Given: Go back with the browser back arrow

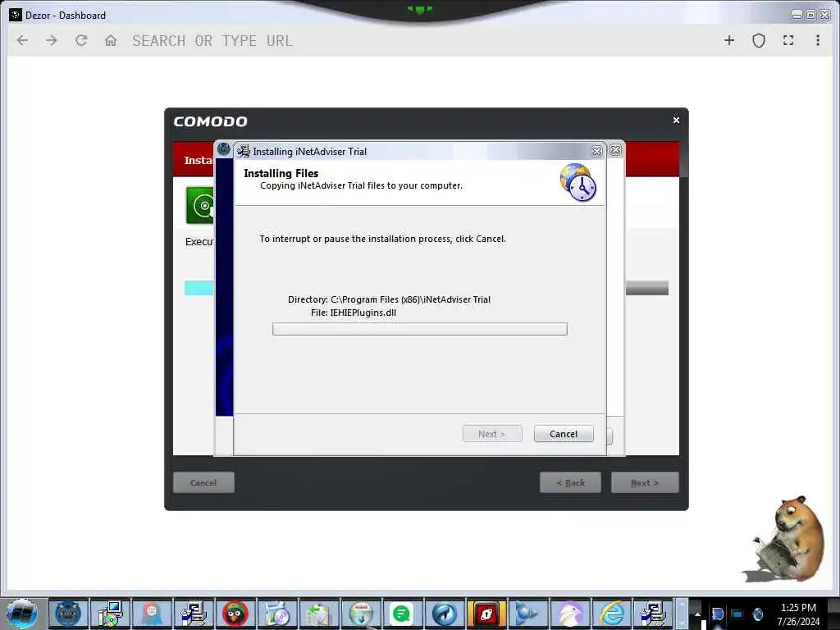Looking at the screenshot, I should 22,40.
